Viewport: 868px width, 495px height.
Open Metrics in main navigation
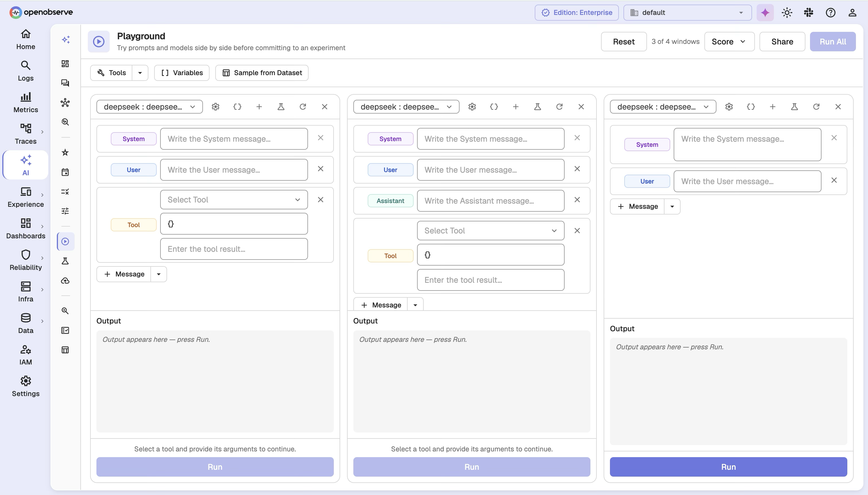(26, 103)
